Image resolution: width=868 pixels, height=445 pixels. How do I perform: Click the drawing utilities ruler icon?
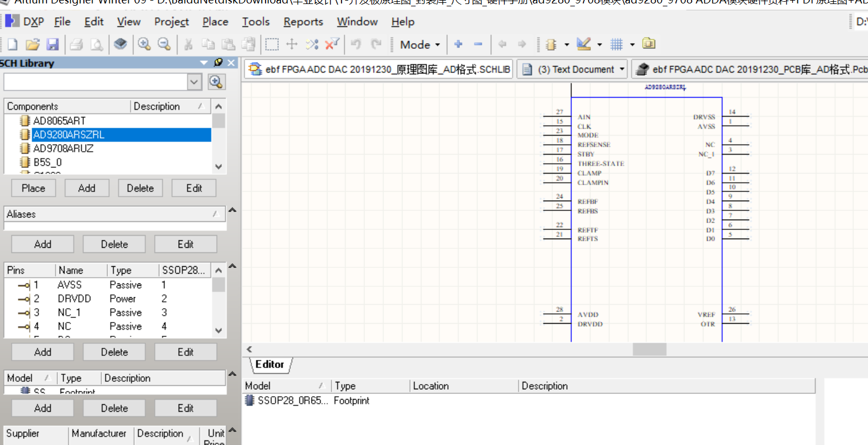coord(584,44)
